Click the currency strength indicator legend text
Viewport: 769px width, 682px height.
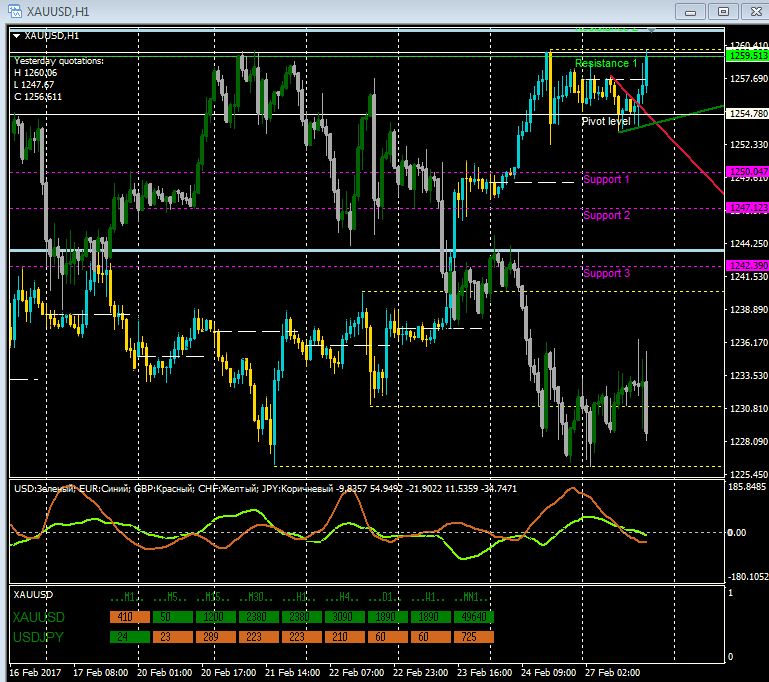(x=265, y=488)
